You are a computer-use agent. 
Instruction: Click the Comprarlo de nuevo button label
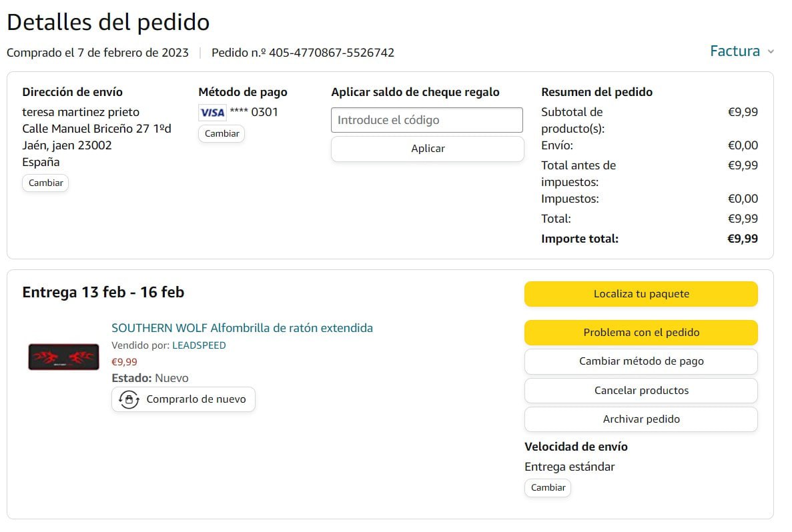click(196, 399)
